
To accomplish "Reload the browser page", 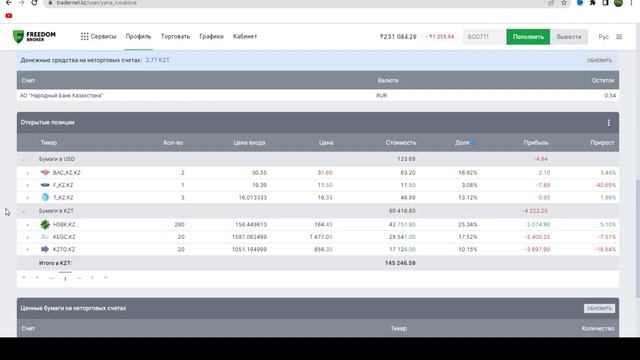I will [34, 2].
